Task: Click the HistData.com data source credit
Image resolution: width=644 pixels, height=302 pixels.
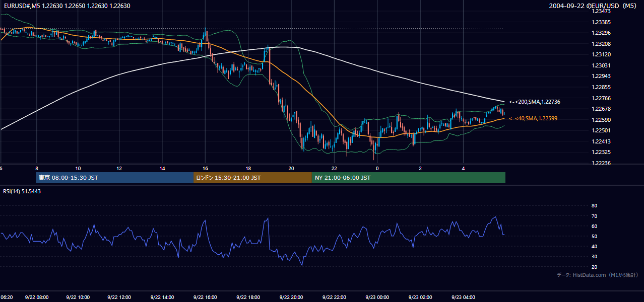Action: coord(597,275)
